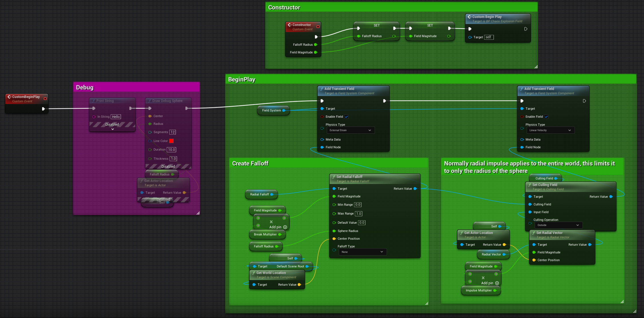Select the Get World Location node header
This screenshot has width=644, height=318.
click(277, 275)
